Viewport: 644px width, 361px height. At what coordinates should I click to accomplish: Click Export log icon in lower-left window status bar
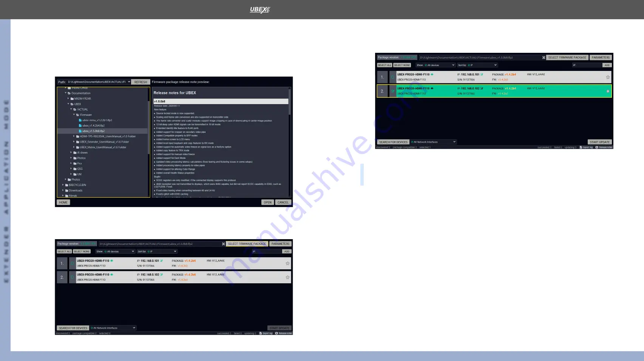pyautogui.click(x=261, y=333)
